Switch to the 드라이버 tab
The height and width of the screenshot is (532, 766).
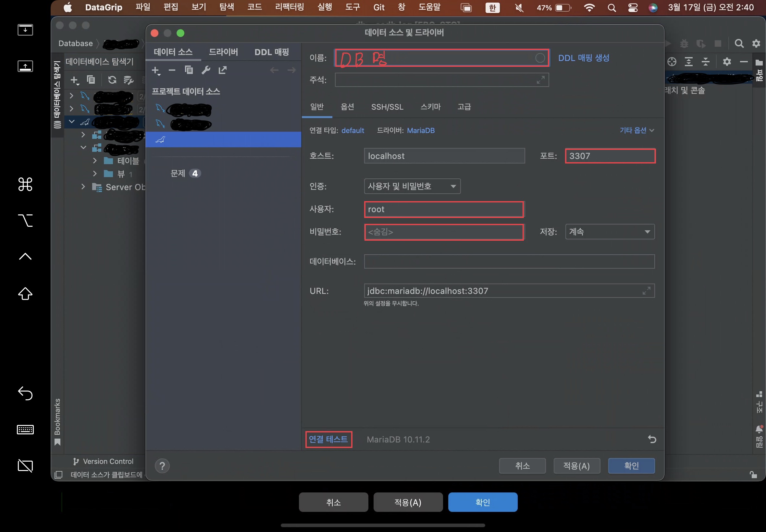223,52
